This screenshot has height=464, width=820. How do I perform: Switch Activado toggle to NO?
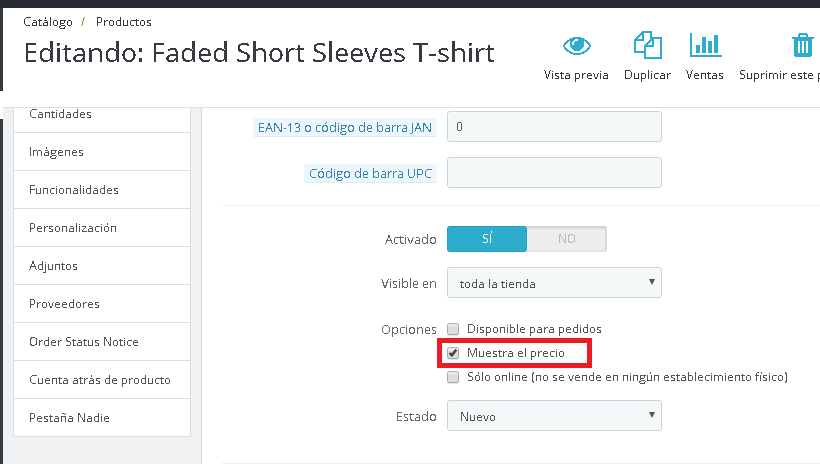pyautogui.click(x=566, y=240)
